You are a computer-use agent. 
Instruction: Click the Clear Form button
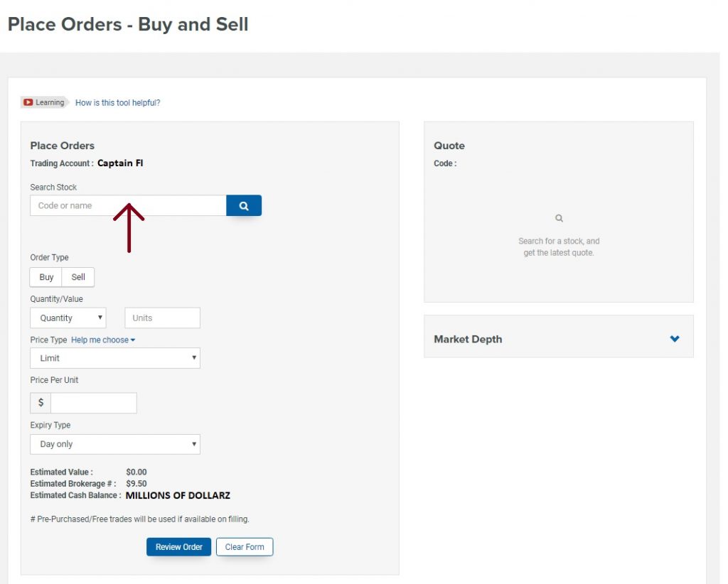(245, 547)
